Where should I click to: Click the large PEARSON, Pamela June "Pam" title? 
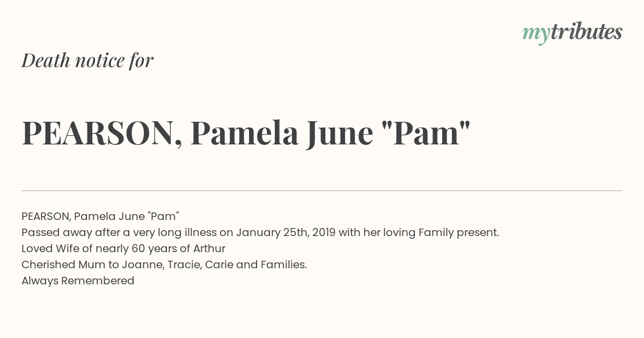tap(246, 133)
